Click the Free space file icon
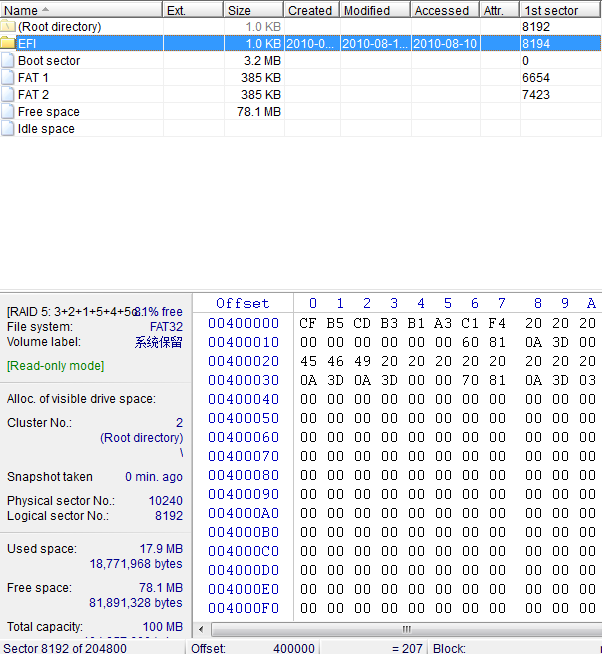This screenshot has width=602, height=654. (x=8, y=112)
